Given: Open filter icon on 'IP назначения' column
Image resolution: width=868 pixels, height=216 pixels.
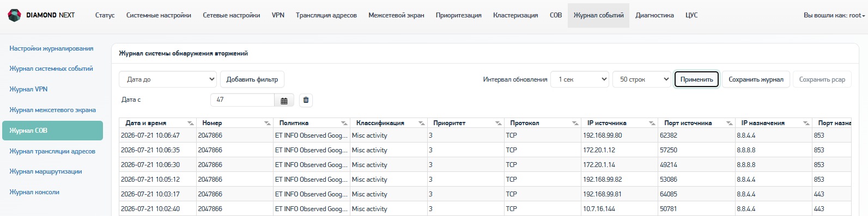Looking at the screenshot, I should 806,123.
